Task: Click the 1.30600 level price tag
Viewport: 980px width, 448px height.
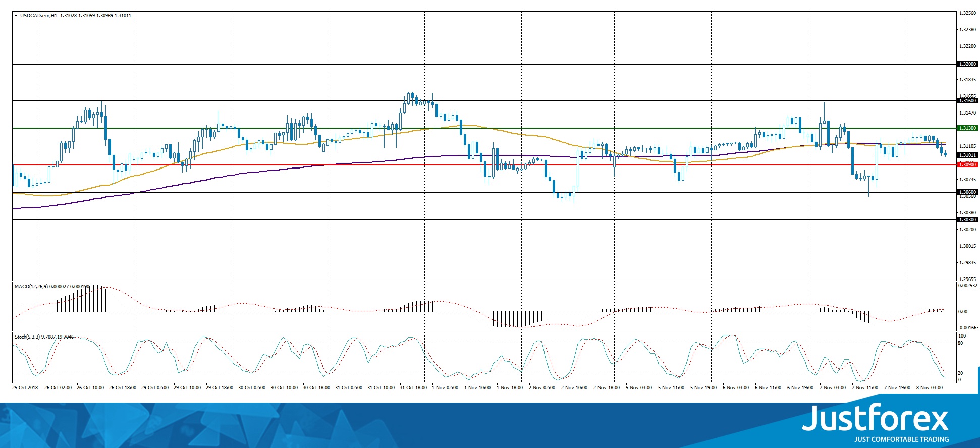Action: 967,192
